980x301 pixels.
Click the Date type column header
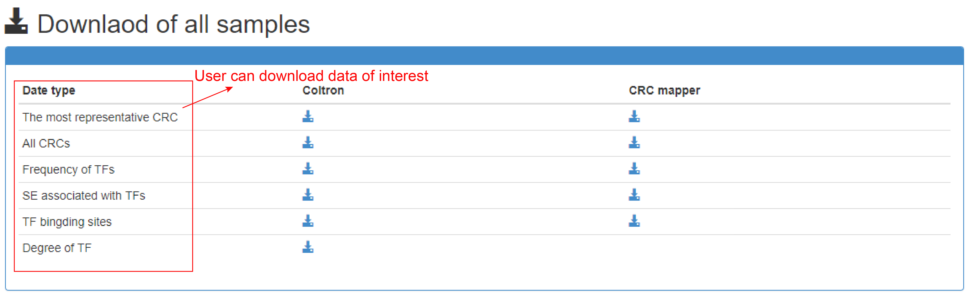pyautogui.click(x=49, y=91)
